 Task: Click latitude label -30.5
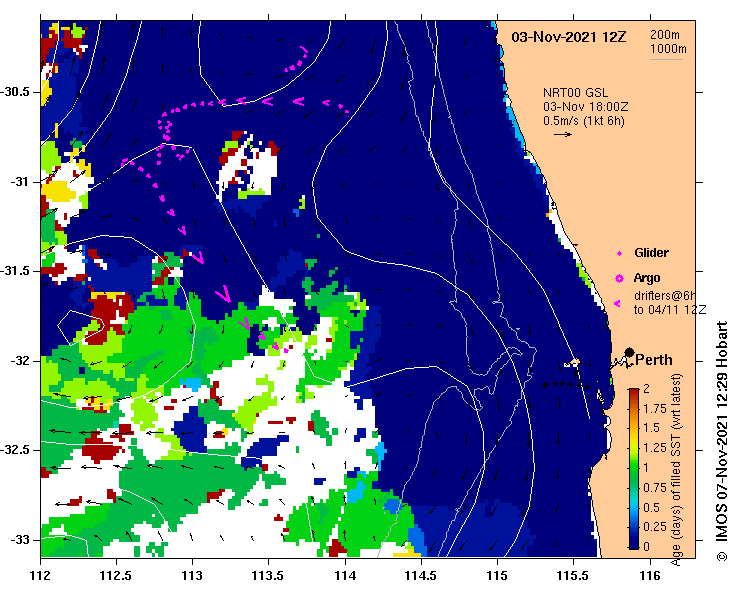click(x=16, y=91)
